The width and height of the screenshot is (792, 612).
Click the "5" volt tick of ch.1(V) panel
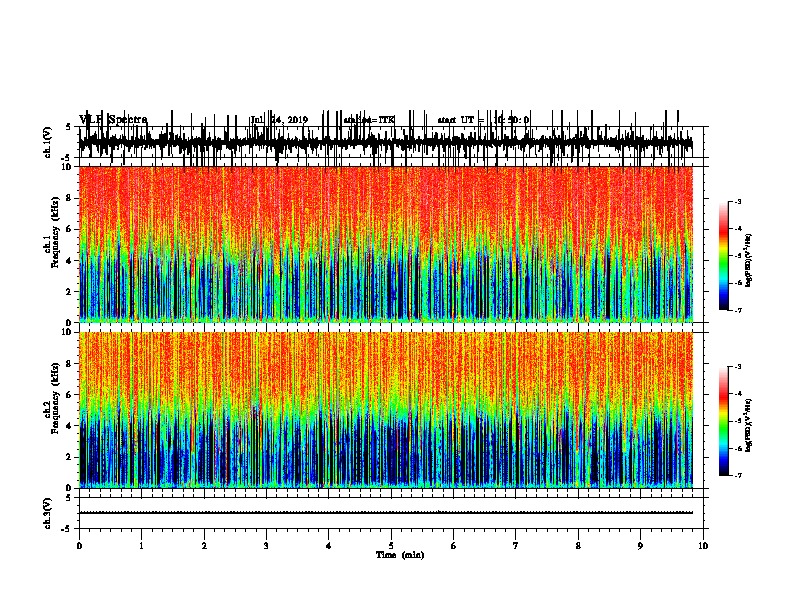pyautogui.click(x=69, y=127)
